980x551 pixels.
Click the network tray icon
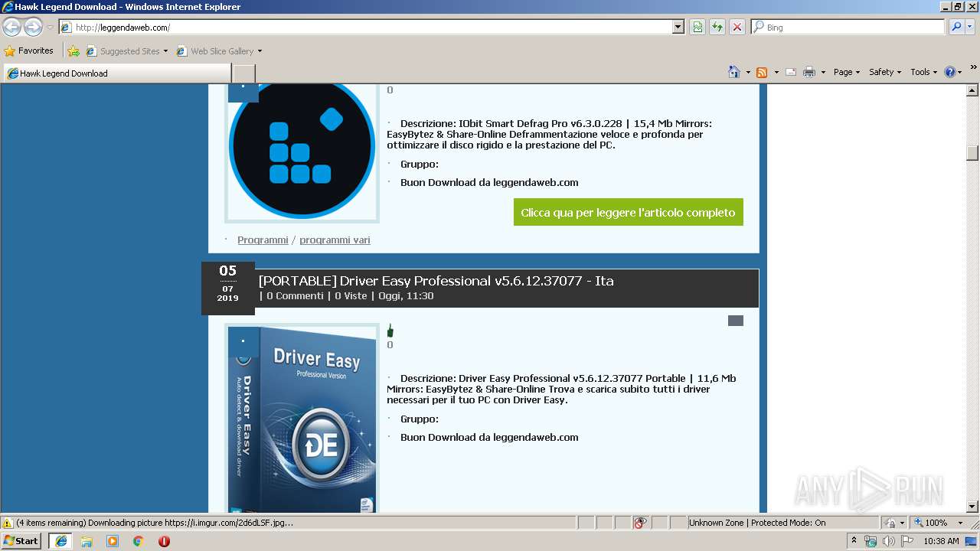pyautogui.click(x=871, y=541)
